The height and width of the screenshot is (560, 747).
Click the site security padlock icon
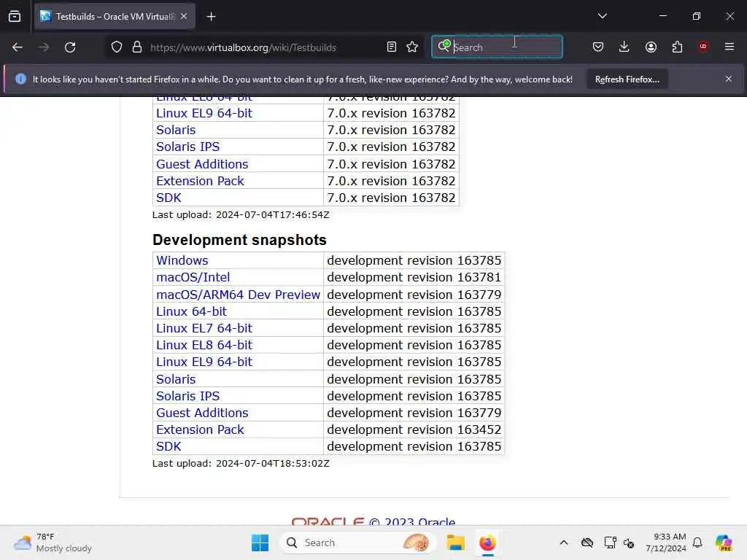tap(137, 47)
